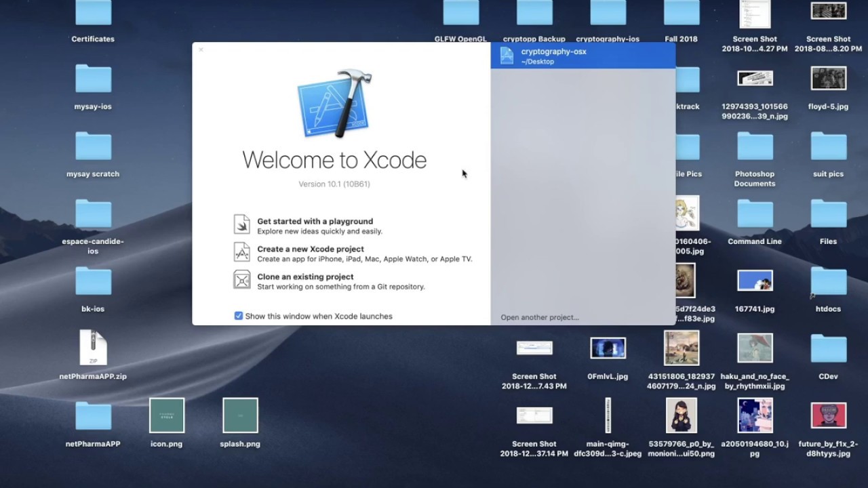Close the Welcome to Xcode window

[x=201, y=49]
